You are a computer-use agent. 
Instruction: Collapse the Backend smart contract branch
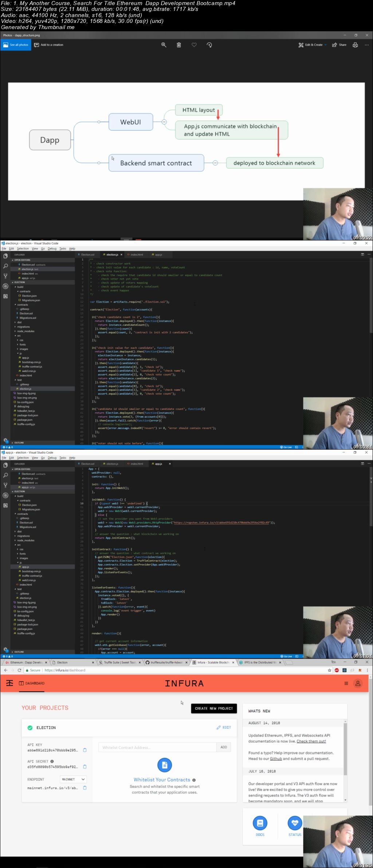coord(215,163)
